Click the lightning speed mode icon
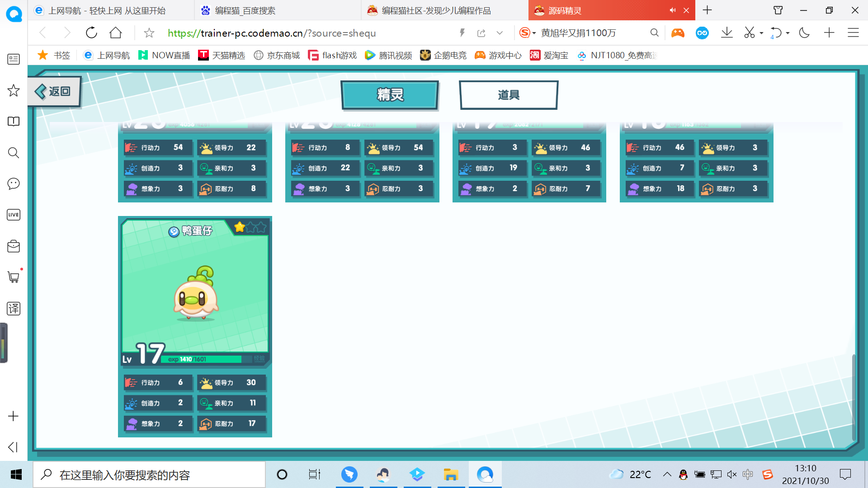This screenshot has height=488, width=868. (x=462, y=33)
